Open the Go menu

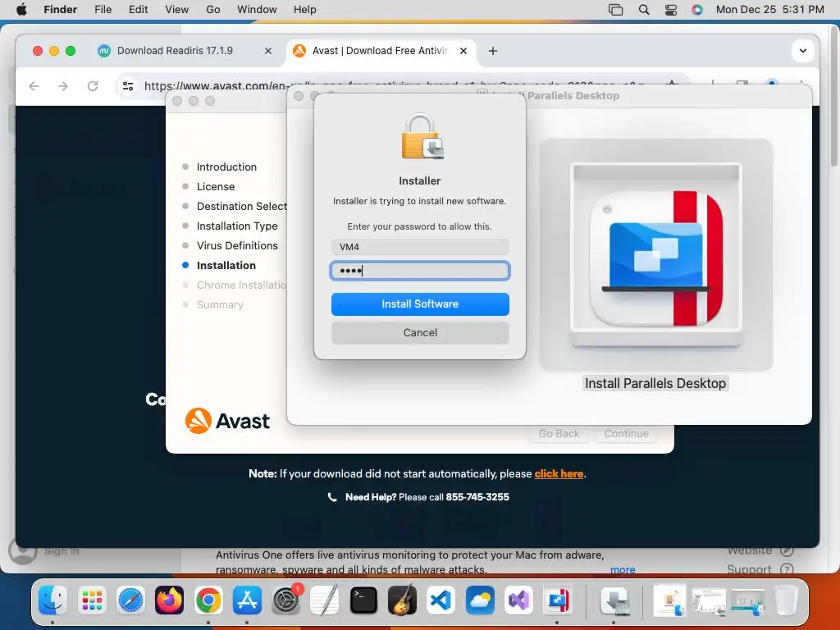tap(213, 9)
